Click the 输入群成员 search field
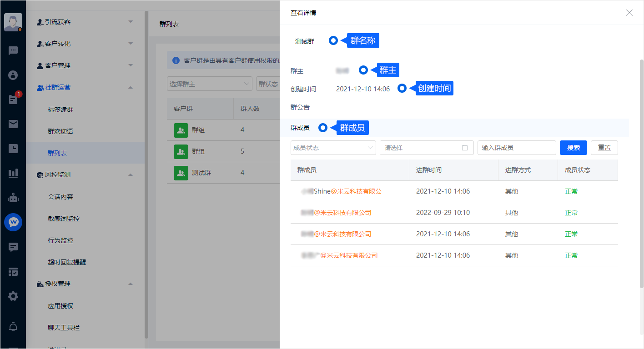 pyautogui.click(x=516, y=148)
